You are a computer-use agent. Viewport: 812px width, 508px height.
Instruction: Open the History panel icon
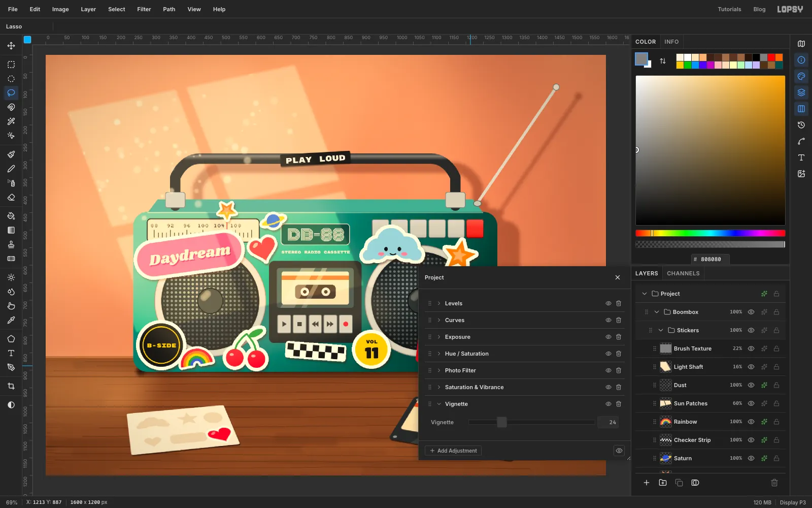tap(801, 125)
